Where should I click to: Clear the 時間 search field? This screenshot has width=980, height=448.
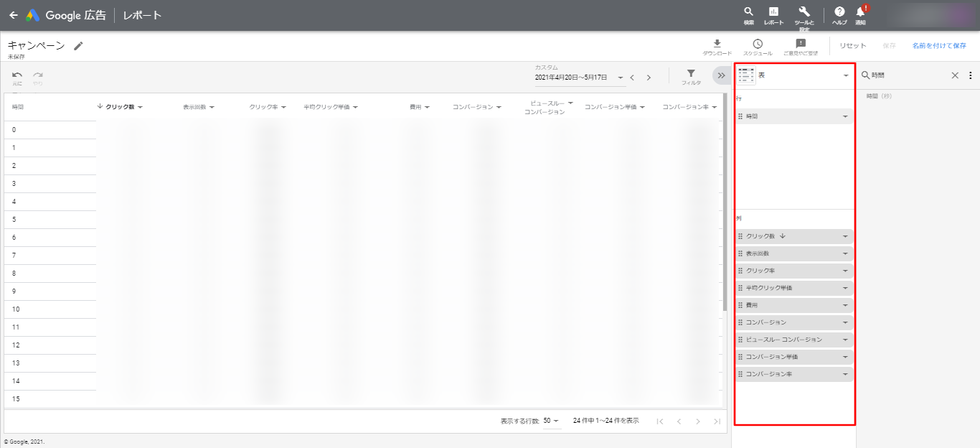[x=955, y=75]
